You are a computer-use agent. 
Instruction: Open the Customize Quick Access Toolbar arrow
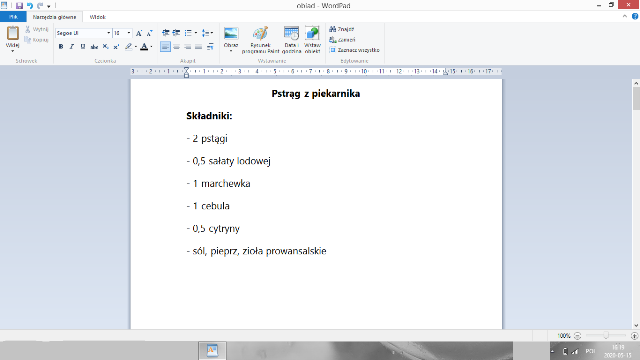pos(49,6)
